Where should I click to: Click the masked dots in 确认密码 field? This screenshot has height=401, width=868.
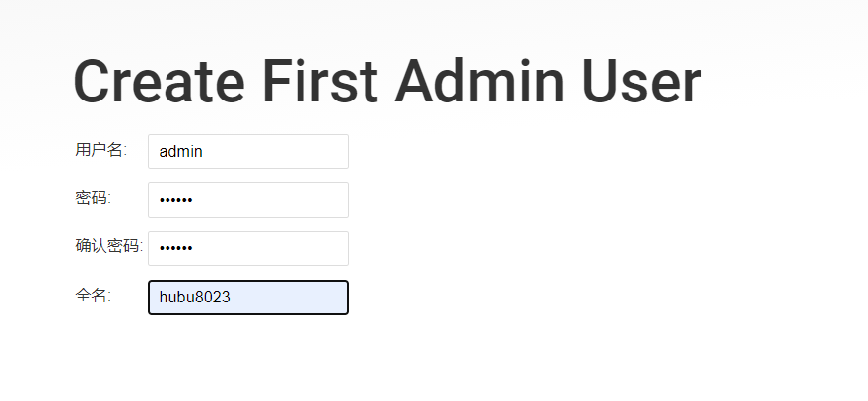point(175,249)
